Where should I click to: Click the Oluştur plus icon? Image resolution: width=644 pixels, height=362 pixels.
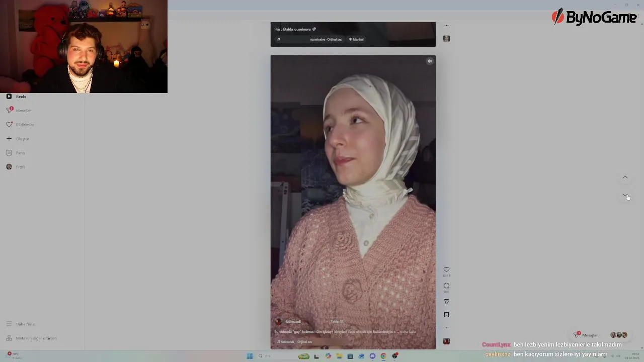pyautogui.click(x=9, y=139)
